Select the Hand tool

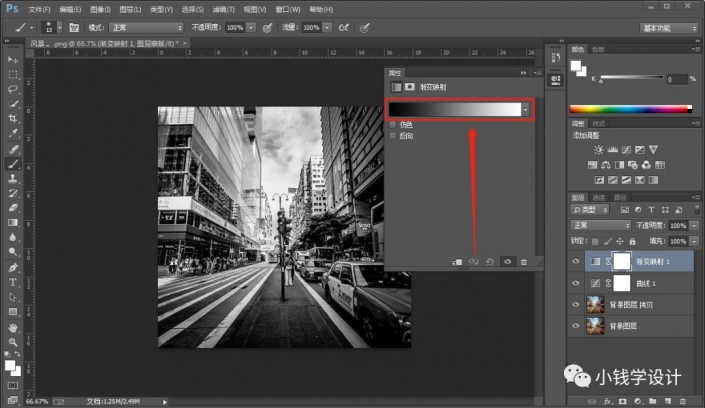pyautogui.click(x=13, y=327)
